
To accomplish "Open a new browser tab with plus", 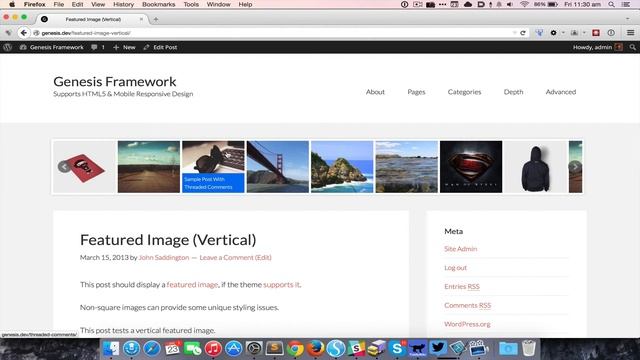I will pos(156,19).
